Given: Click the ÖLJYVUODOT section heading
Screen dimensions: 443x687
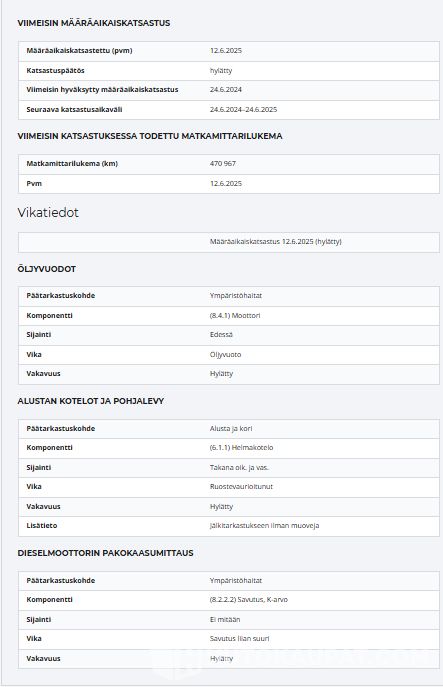Looking at the screenshot, I should (x=46, y=269).
